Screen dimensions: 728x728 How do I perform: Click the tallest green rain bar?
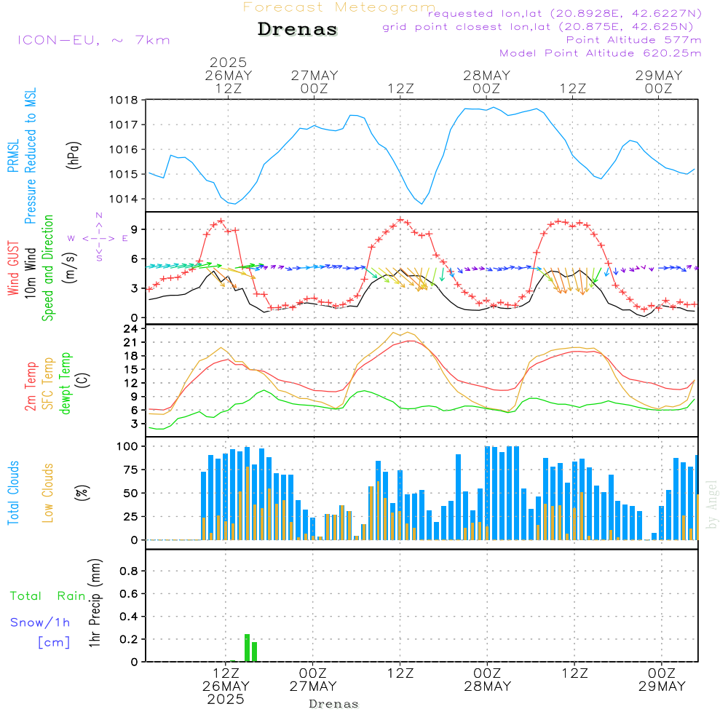(247, 648)
